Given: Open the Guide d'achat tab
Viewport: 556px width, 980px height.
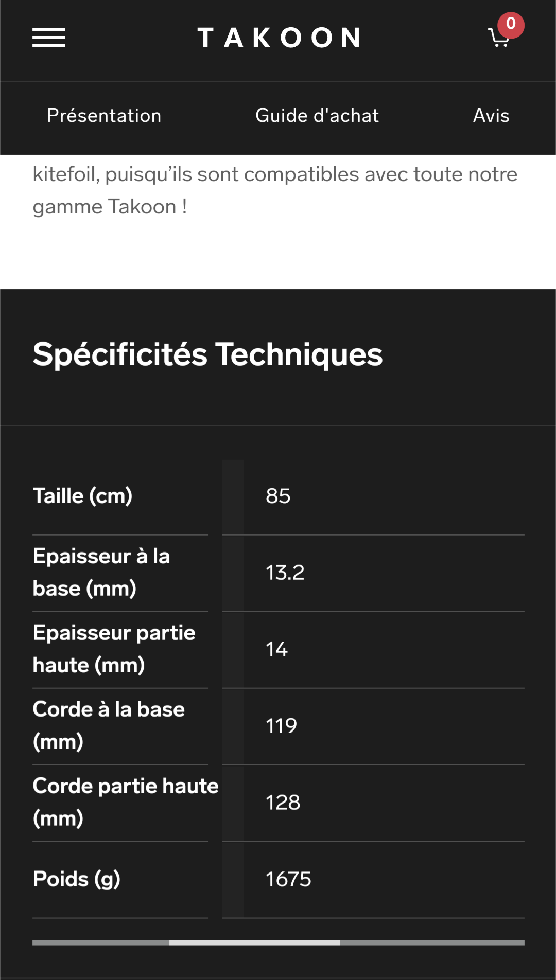Looking at the screenshot, I should click(317, 116).
